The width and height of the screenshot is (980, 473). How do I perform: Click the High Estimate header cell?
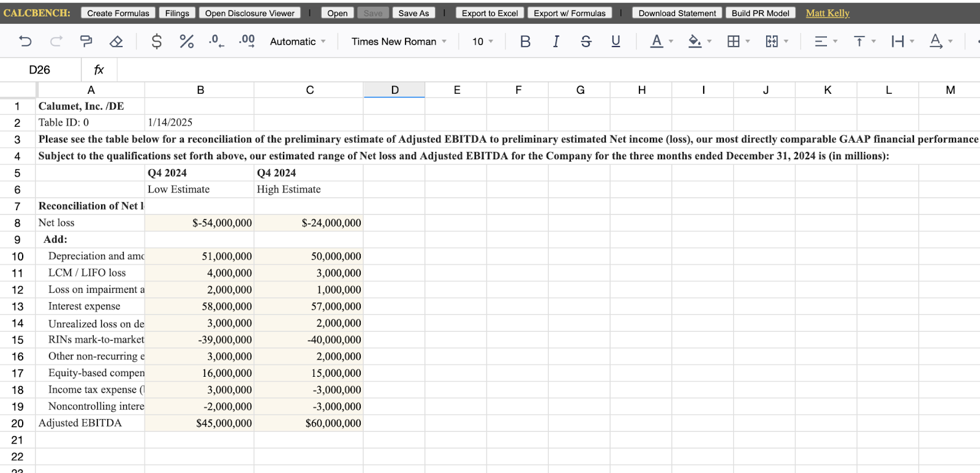coord(309,189)
